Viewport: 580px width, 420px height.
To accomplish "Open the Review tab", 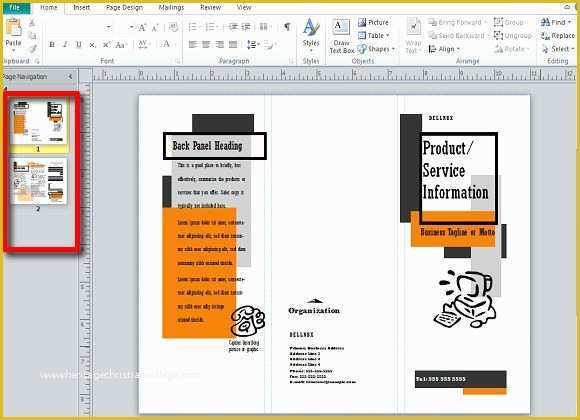I will (x=210, y=7).
